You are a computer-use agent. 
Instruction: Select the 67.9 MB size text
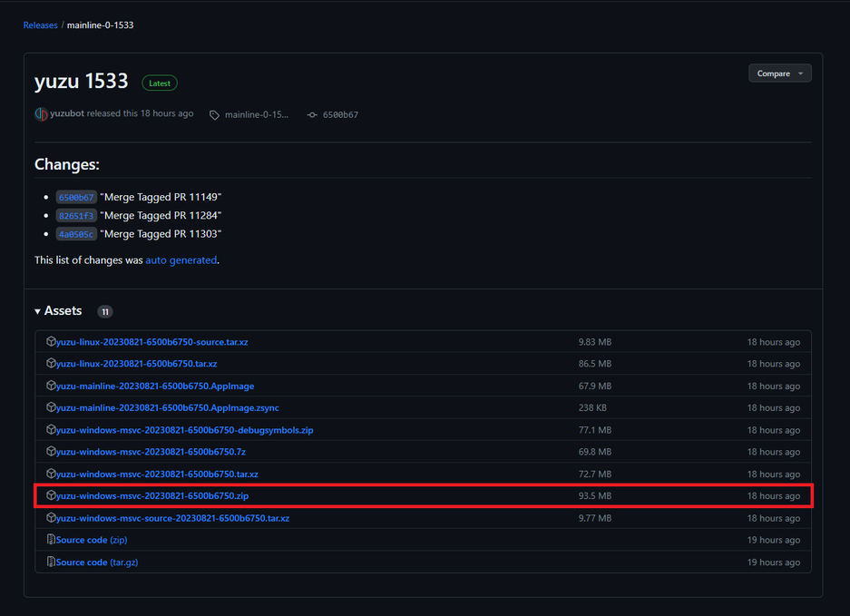click(x=595, y=386)
